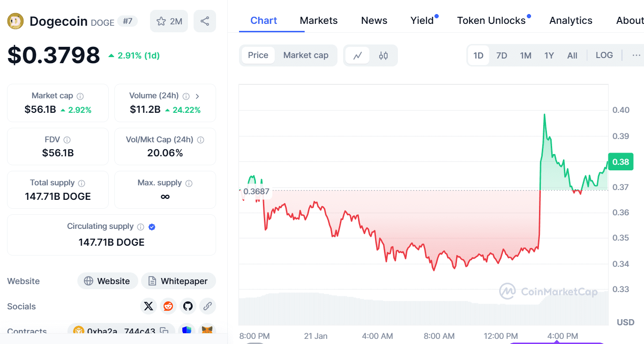Click the 0.38 current price marker
644x344 pixels.
coord(621,162)
